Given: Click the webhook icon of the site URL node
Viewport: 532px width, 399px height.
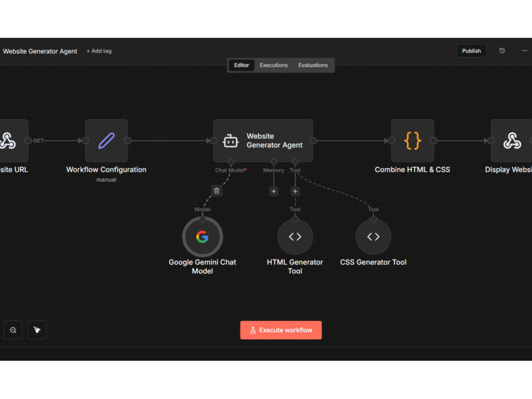Looking at the screenshot, I should coord(7,140).
